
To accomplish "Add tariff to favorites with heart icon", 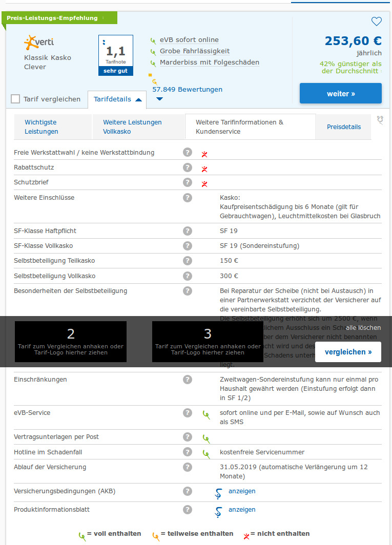I will click(377, 22).
